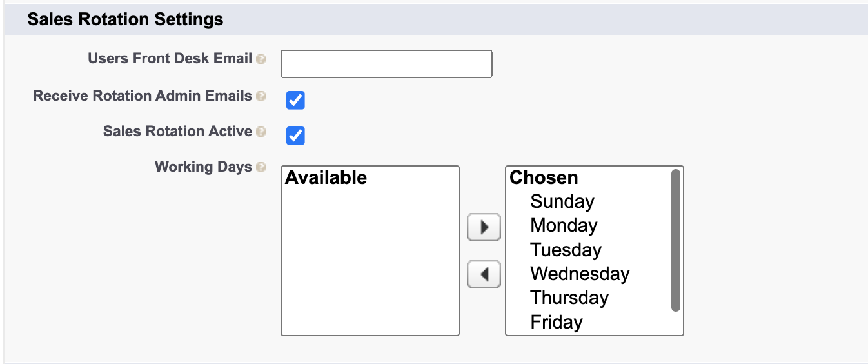Viewport: 868px width, 364px height.
Task: Uncheck Receive Rotation Admin Emails checkbox
Action: [x=295, y=100]
